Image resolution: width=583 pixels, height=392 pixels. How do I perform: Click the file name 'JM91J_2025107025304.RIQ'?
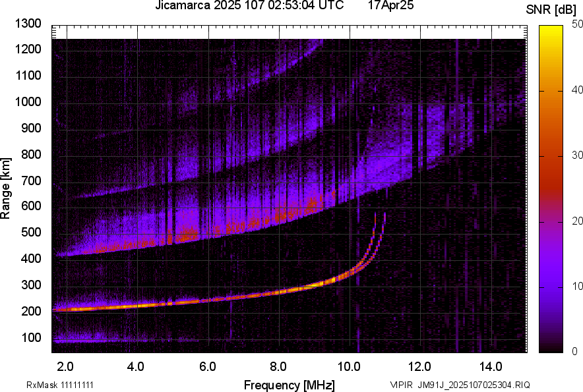474,385
